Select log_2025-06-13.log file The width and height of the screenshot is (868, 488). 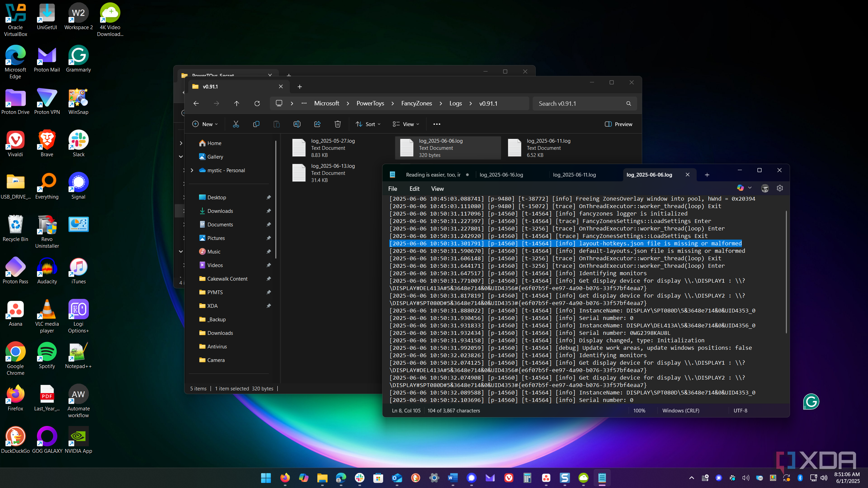point(340,173)
